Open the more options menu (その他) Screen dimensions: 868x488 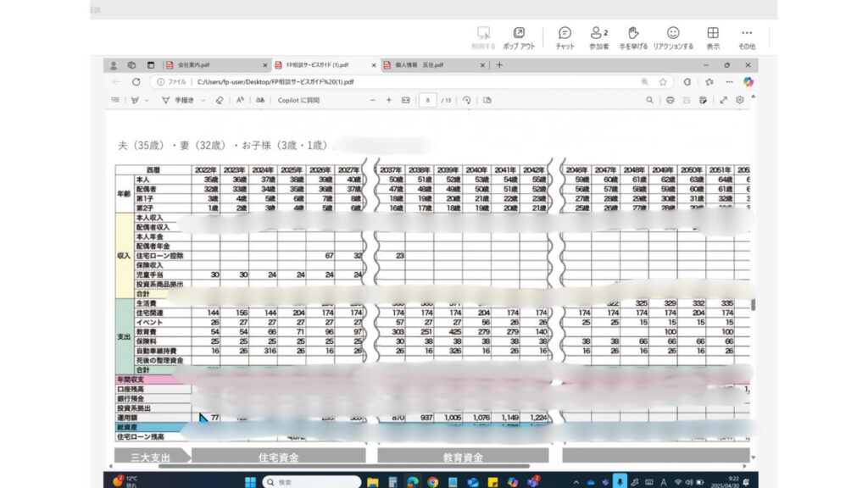747,37
